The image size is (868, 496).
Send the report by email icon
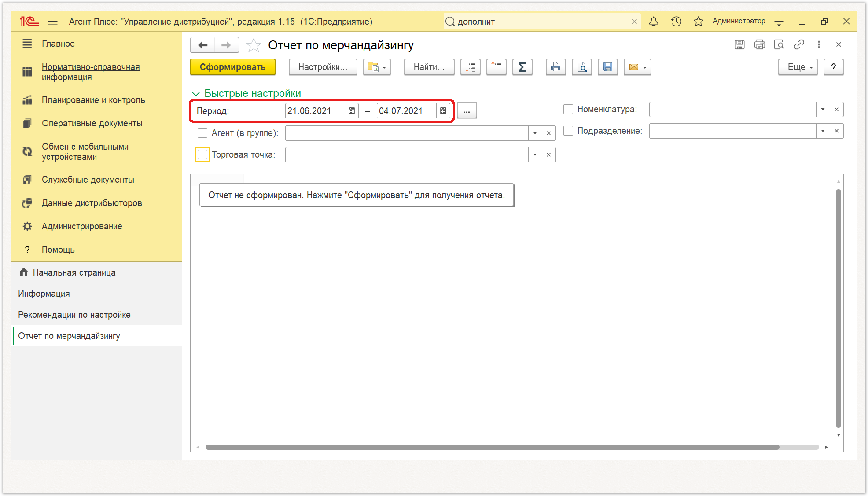(637, 67)
